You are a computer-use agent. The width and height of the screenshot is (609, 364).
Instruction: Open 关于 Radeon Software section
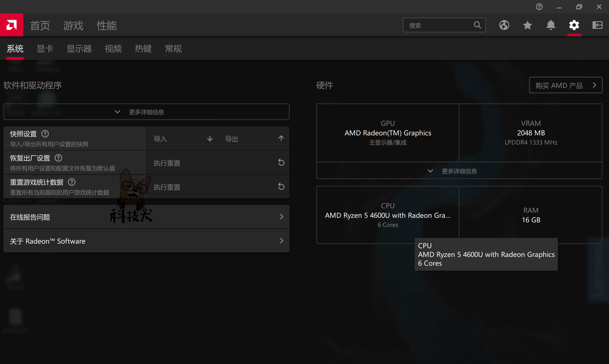[x=147, y=241]
